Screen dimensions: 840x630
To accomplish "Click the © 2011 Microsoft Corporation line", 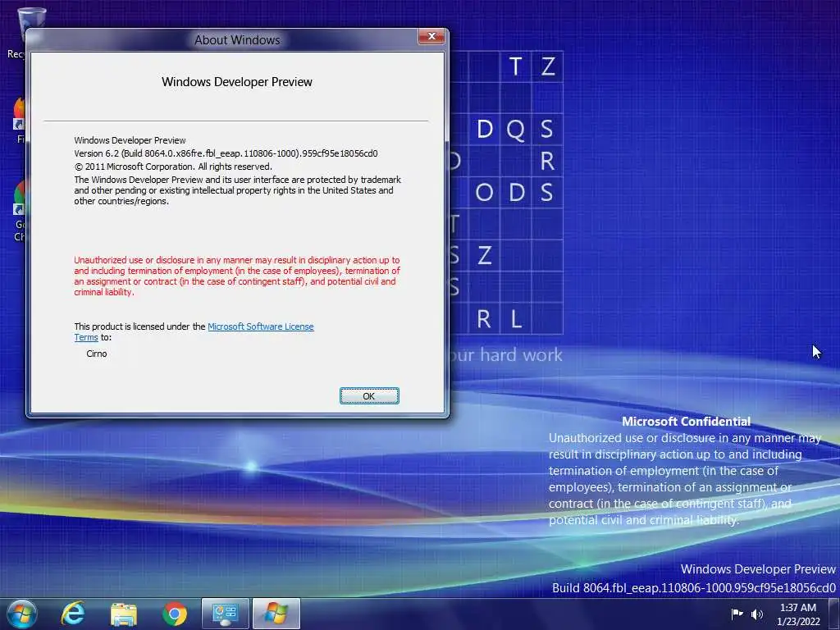I will point(173,167).
